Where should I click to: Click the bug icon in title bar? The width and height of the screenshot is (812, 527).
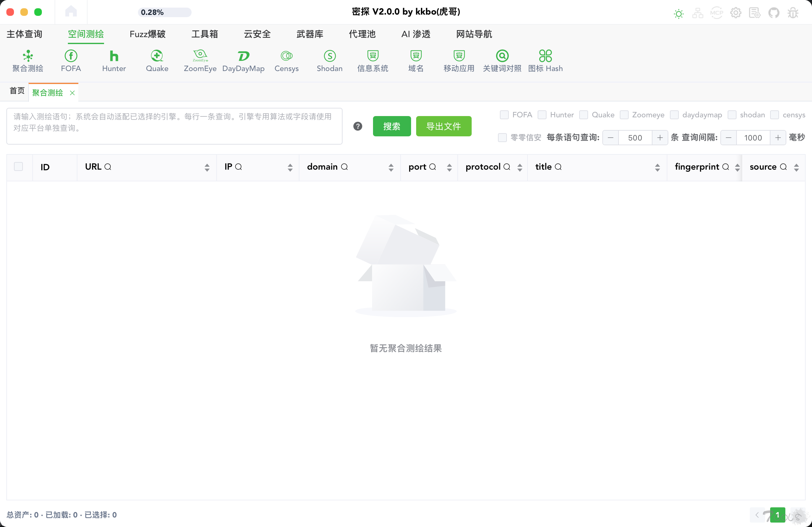793,13
